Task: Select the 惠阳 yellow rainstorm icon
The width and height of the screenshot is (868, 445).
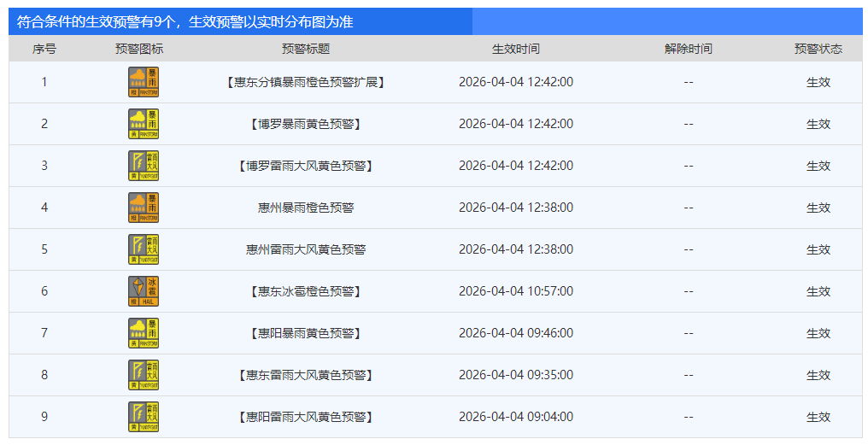Action: [x=144, y=333]
